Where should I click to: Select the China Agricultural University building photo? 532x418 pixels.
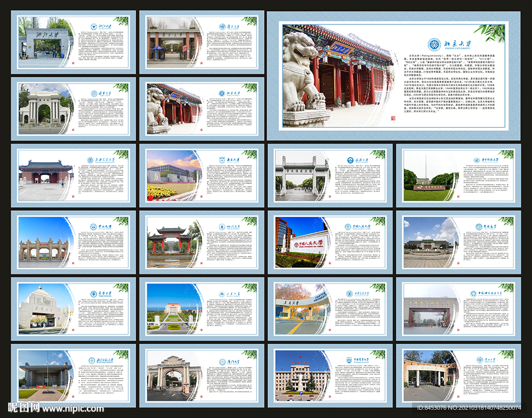pyautogui.click(x=303, y=376)
